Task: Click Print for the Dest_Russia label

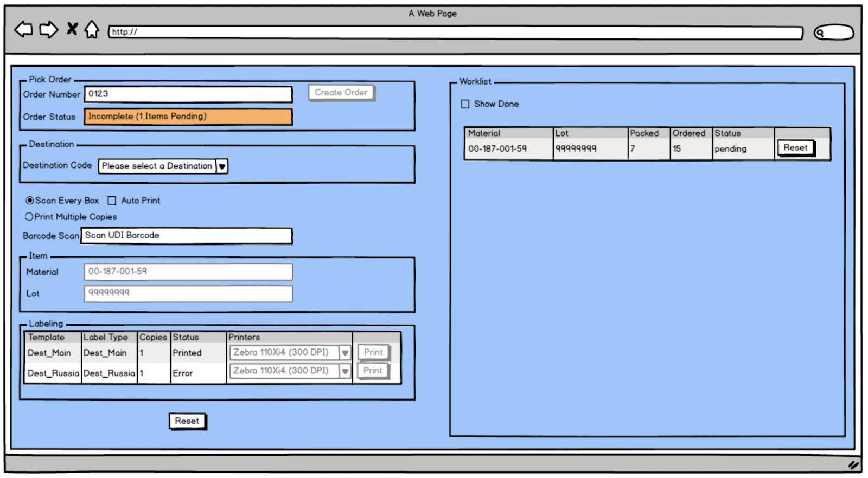Action: coord(373,371)
